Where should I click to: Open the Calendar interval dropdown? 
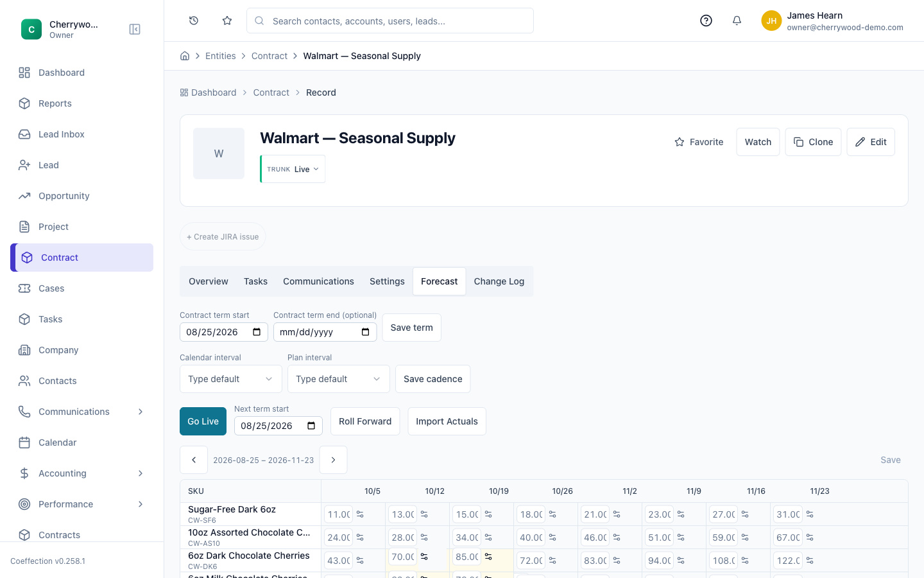[x=231, y=379]
